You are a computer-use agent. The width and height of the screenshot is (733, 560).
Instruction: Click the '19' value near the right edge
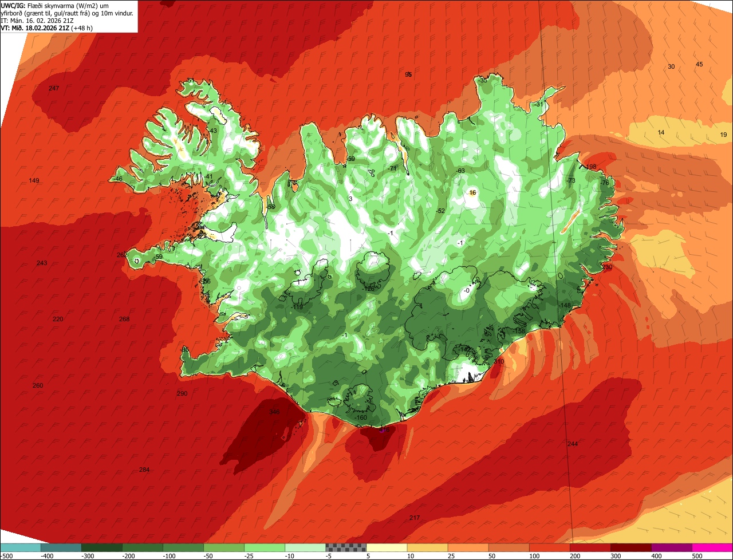723,135
